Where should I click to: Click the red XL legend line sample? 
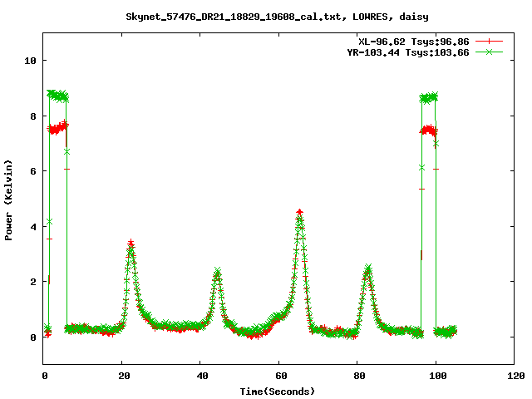489,42
